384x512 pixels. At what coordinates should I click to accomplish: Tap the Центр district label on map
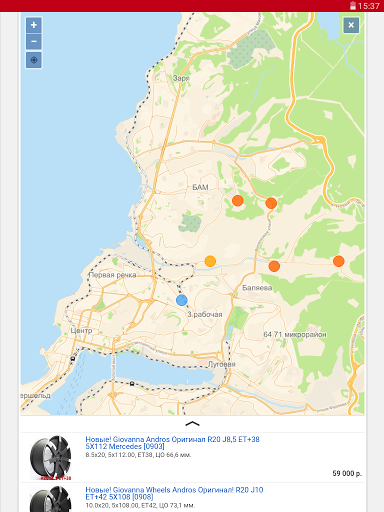click(81, 331)
